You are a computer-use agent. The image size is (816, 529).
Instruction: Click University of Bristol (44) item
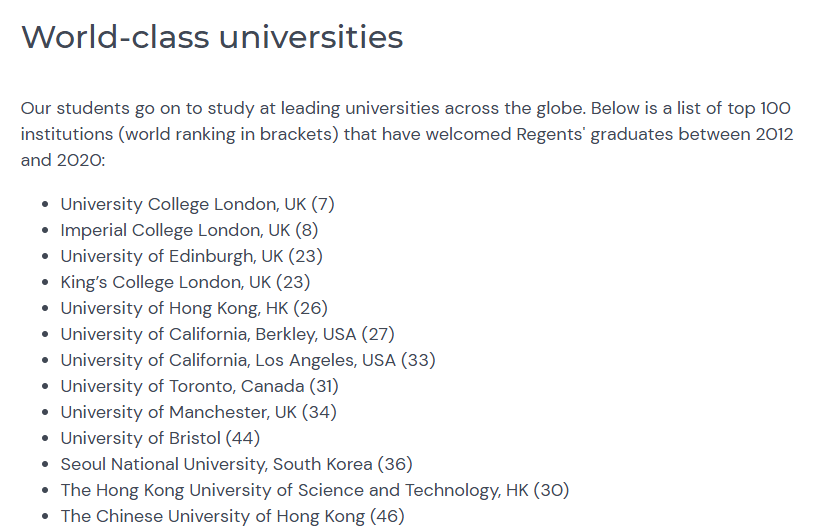point(160,438)
